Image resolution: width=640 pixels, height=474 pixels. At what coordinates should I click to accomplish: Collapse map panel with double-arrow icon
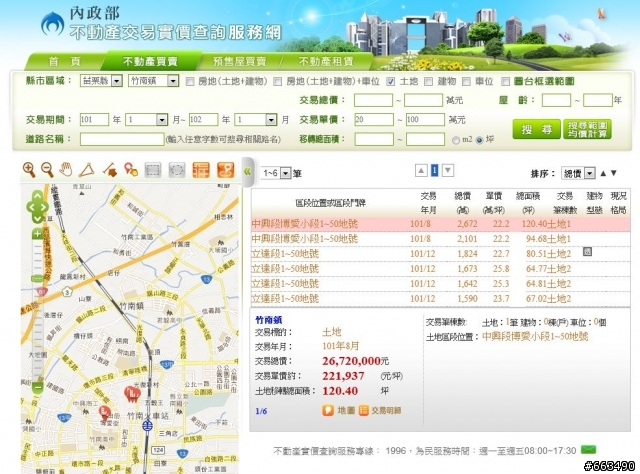click(x=247, y=171)
